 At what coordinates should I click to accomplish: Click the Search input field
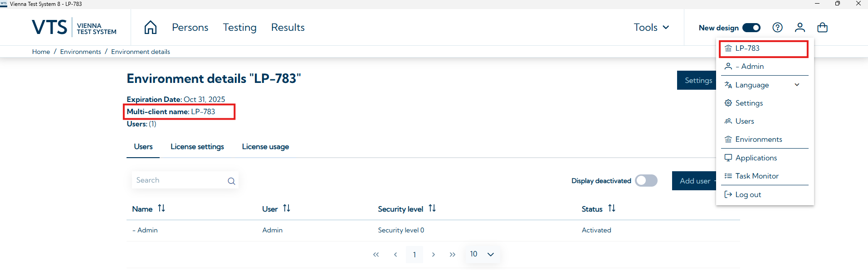coord(179,180)
